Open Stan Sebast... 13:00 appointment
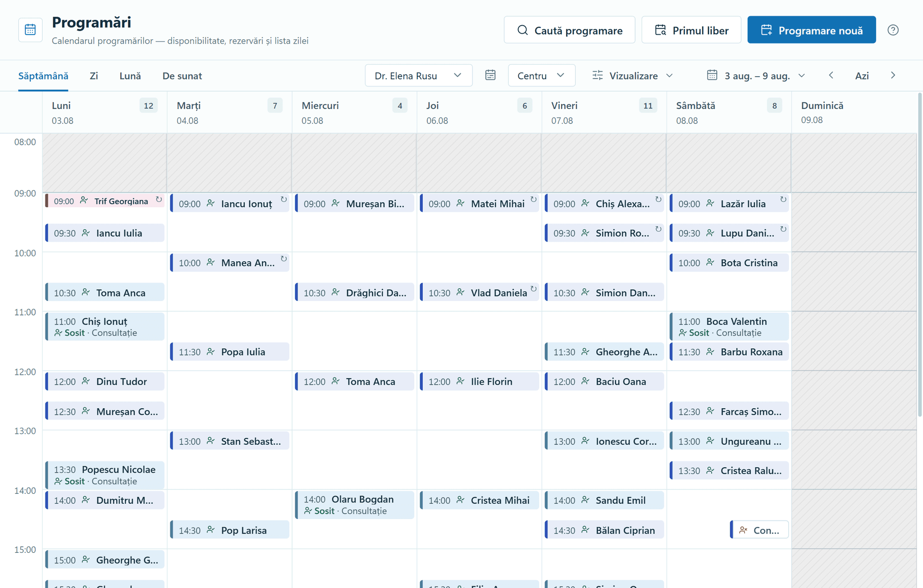The image size is (923, 588). 230,441
